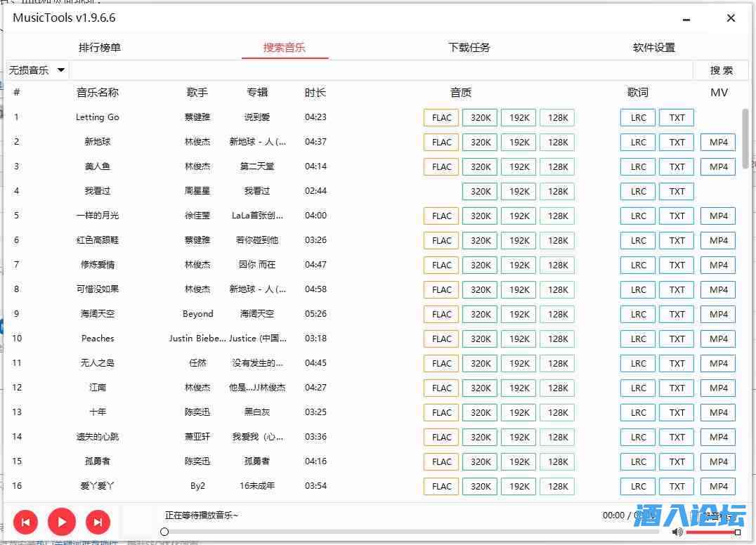Focus the music search input field
This screenshot has height=545, width=756.
[381, 70]
